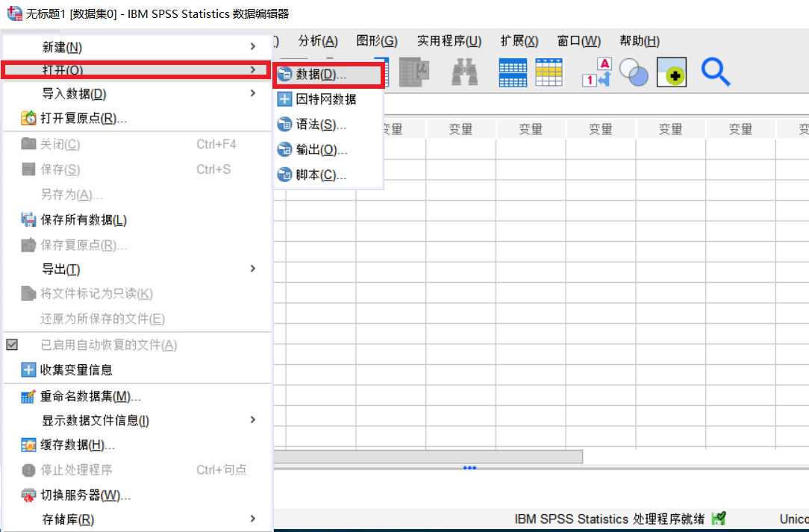Click the icon beside 输出(O) submenu entry

284,150
